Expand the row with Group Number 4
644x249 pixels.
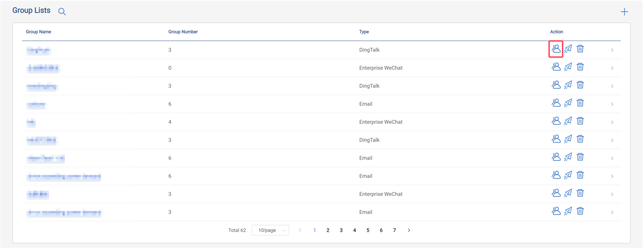[612, 122]
